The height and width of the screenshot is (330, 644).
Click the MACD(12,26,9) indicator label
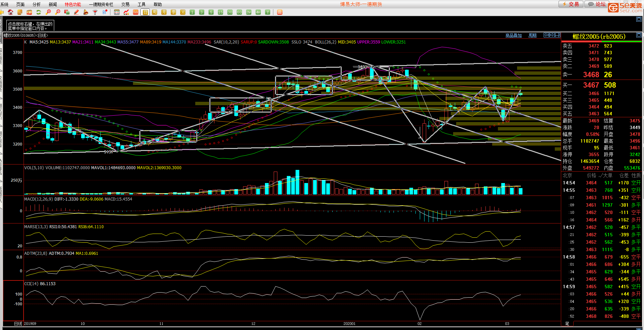click(x=39, y=199)
